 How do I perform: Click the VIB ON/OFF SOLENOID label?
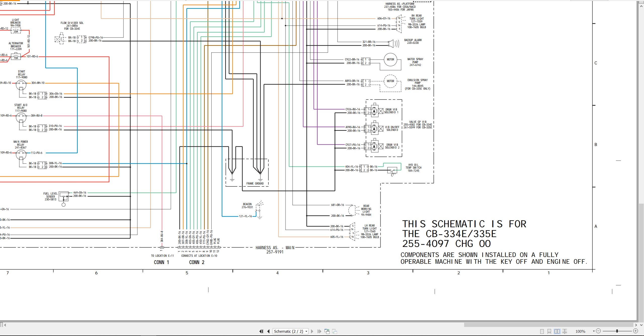pos(392,129)
